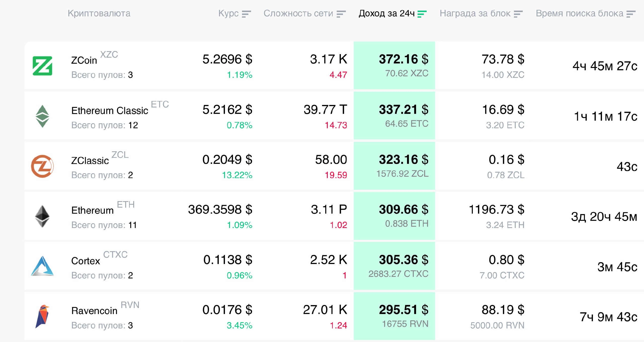Click the income amount 1576.92 ZCL
644x342 pixels.
click(403, 174)
